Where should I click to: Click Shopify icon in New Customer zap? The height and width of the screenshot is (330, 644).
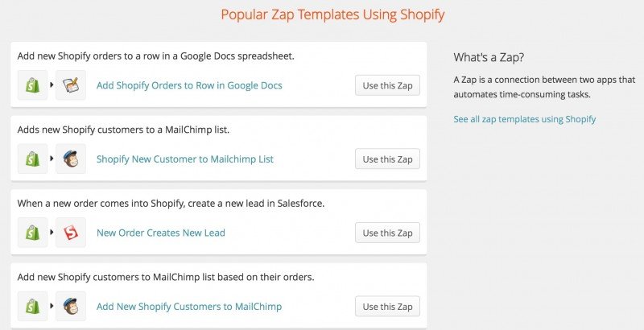32,159
